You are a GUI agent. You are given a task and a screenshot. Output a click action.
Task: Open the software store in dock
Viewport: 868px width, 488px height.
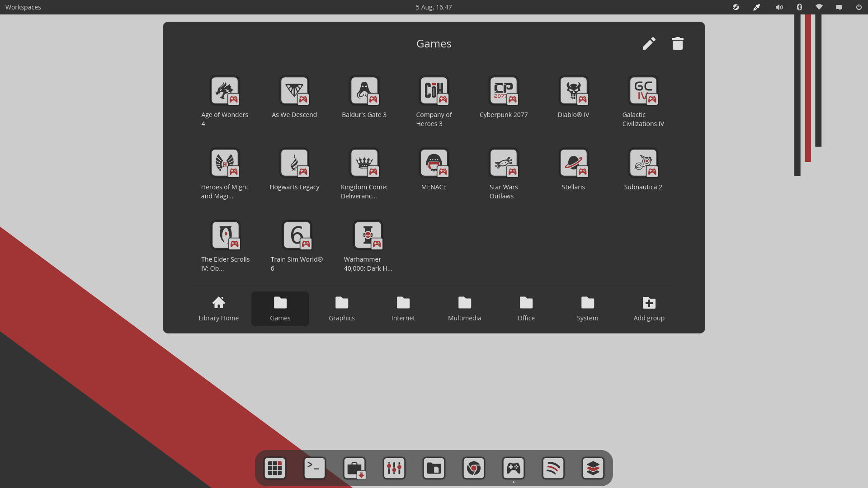point(354,468)
